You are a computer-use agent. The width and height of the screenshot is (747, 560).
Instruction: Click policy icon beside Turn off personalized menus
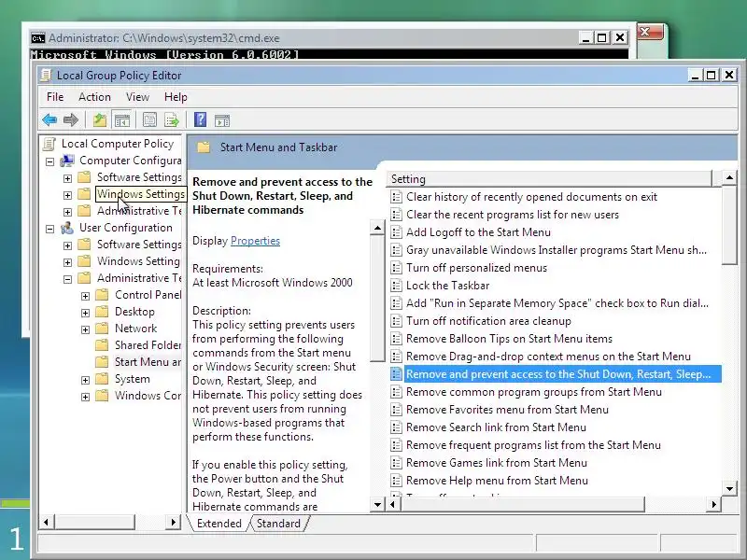(396, 268)
